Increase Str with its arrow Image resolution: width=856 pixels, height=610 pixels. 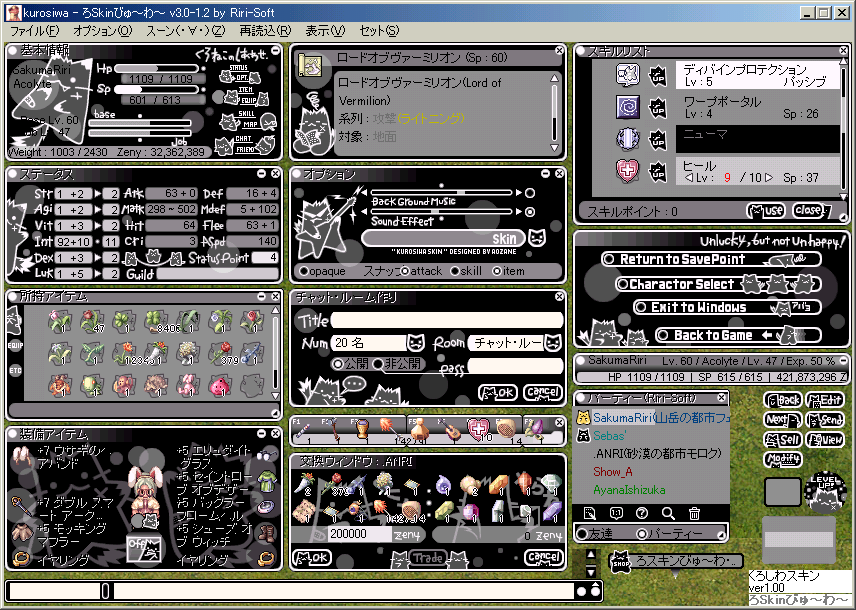pos(98,193)
